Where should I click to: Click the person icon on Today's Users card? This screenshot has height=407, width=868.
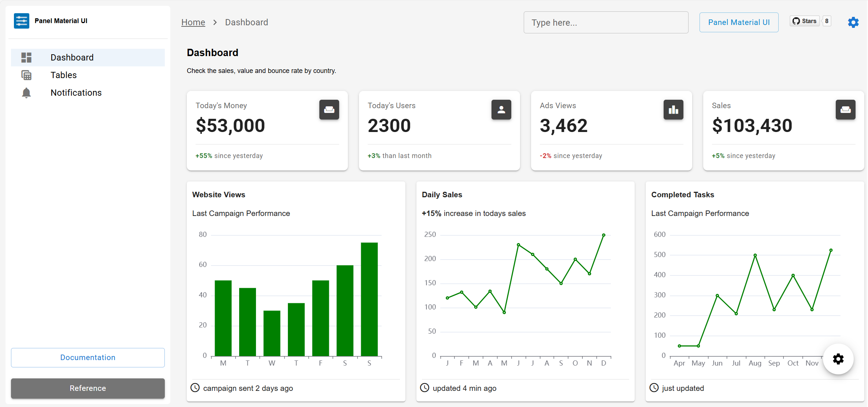coord(501,110)
